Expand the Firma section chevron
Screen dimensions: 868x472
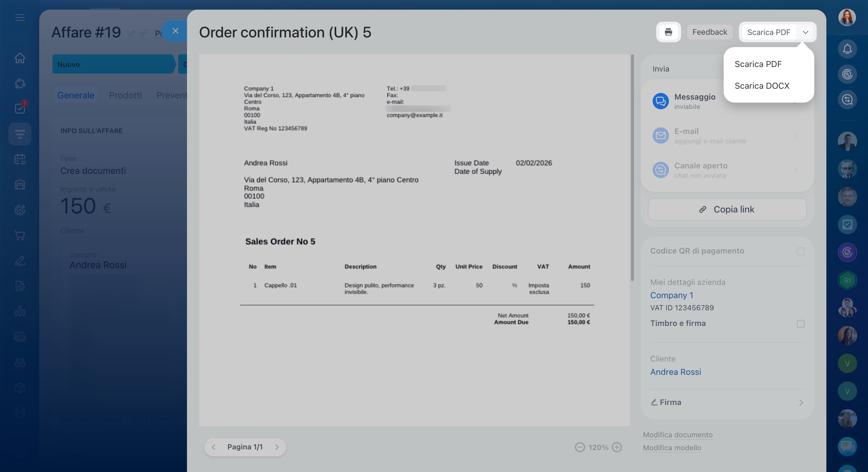pyautogui.click(x=801, y=403)
